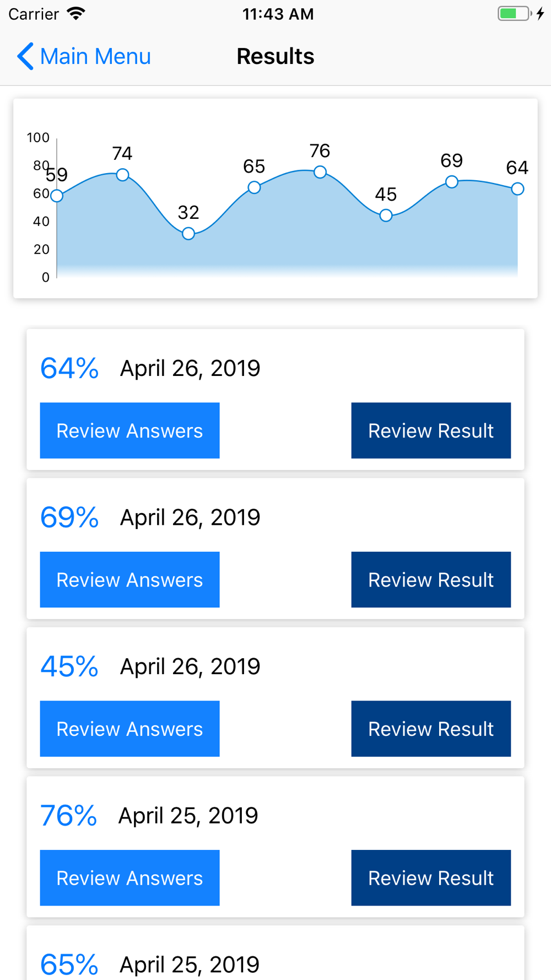Tap the chart data point 45

coord(386,216)
